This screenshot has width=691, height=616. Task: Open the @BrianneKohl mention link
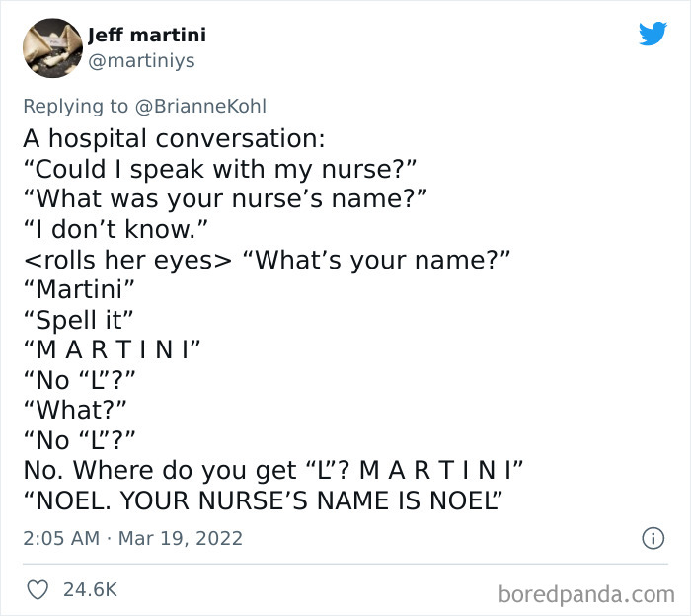pos(200,107)
